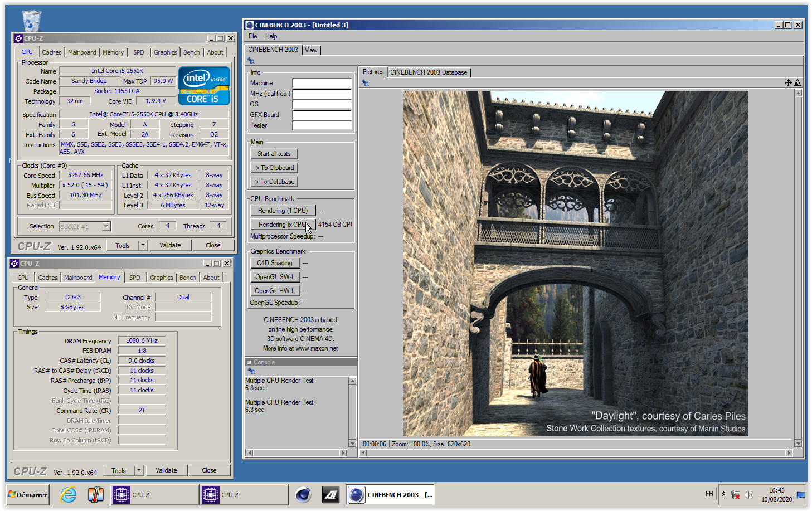Show hidden tray icons via the arrow

tap(723, 494)
